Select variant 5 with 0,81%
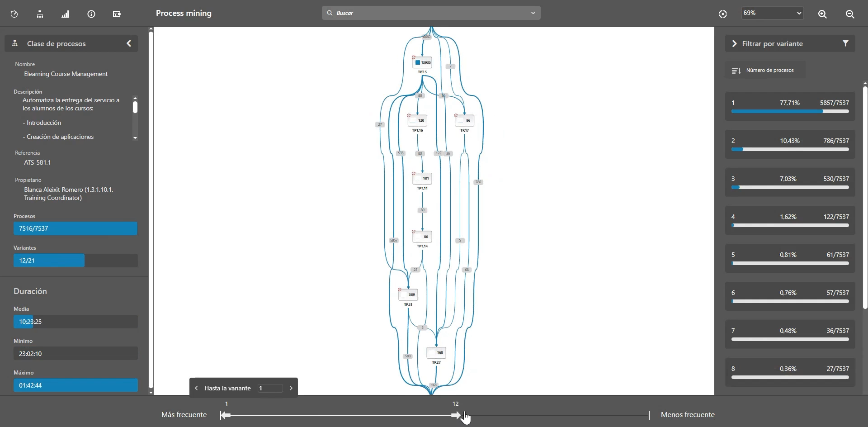The height and width of the screenshot is (427, 868). pyautogui.click(x=790, y=259)
